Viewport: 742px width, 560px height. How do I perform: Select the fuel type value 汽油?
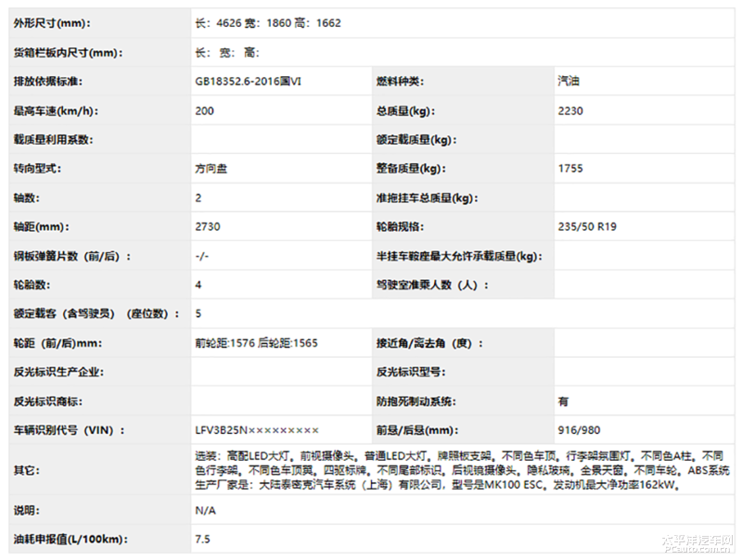[570, 82]
